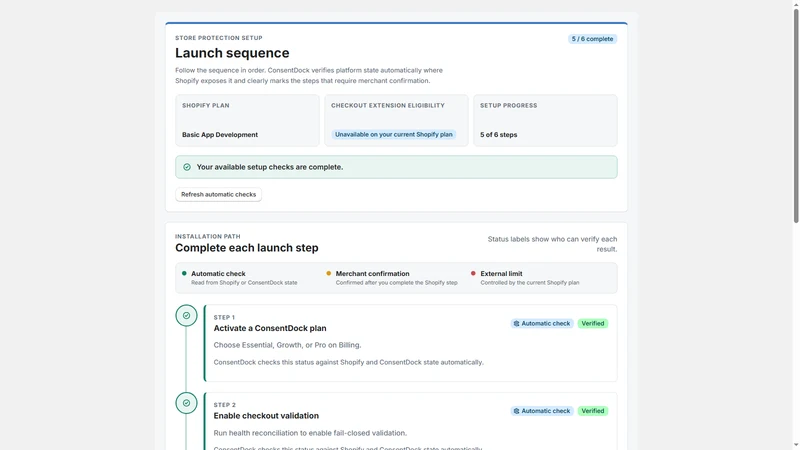
Task: Click the '5 of 6 steps' progress value
Action: (498, 135)
